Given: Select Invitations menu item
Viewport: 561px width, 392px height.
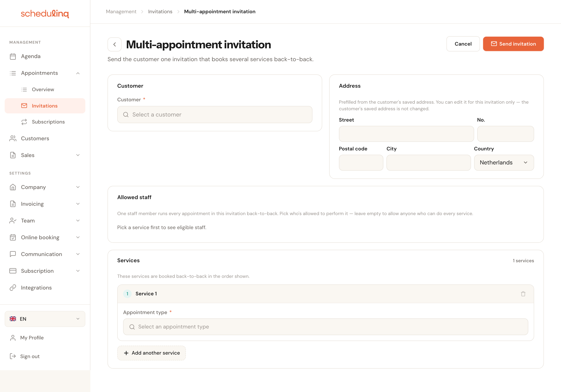Looking at the screenshot, I should point(45,106).
